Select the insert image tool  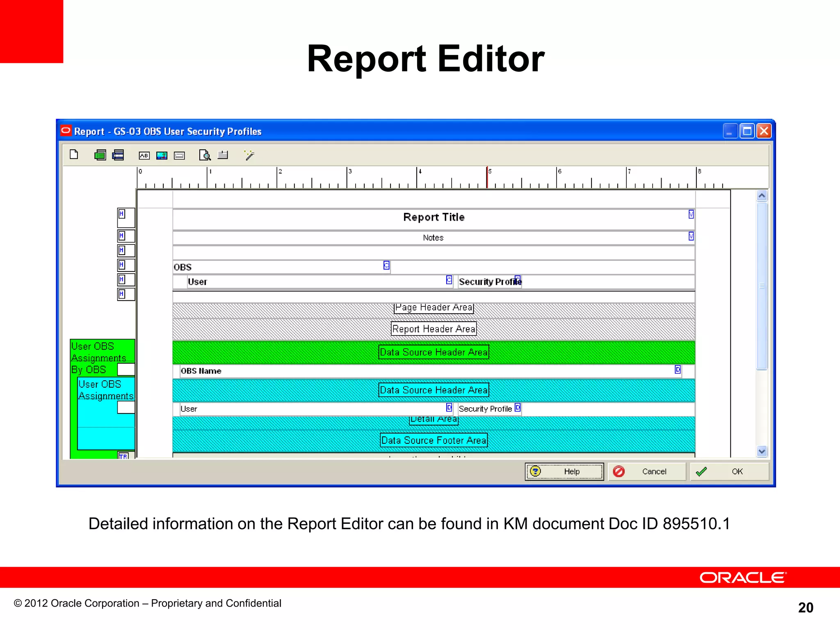coord(162,155)
